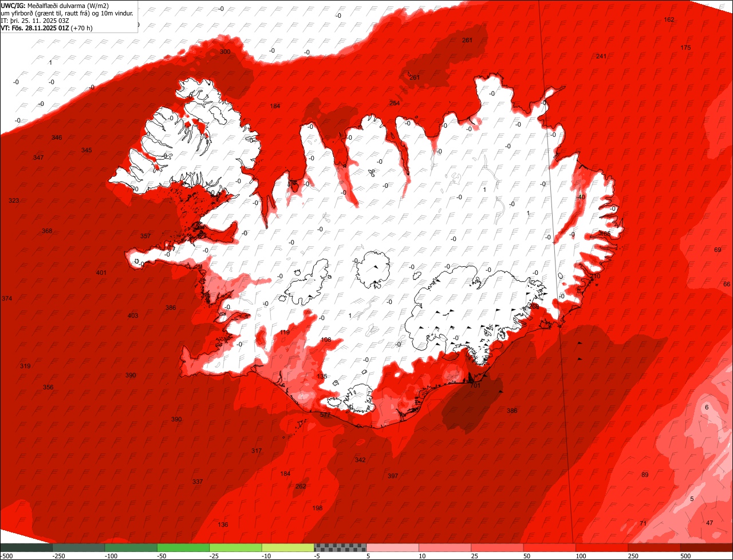733x560 pixels.
Task: Click the '47' value on the map
Action: click(710, 523)
